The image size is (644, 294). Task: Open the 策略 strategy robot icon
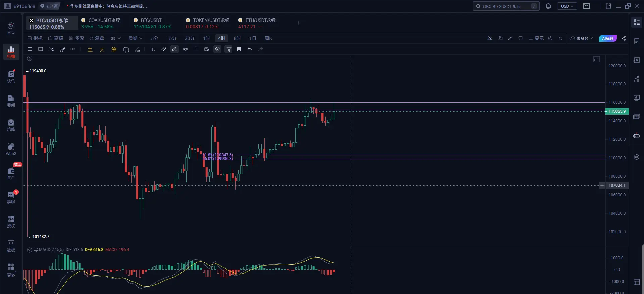click(11, 125)
